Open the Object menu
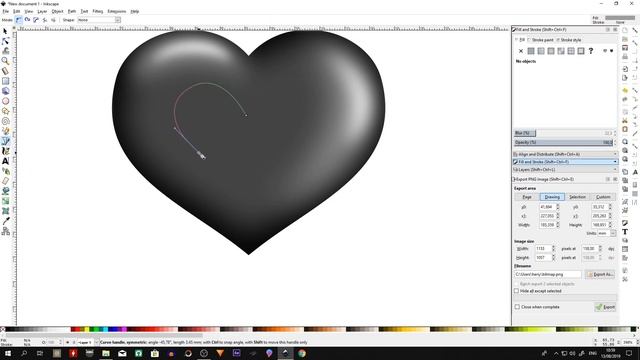 pos(57,11)
